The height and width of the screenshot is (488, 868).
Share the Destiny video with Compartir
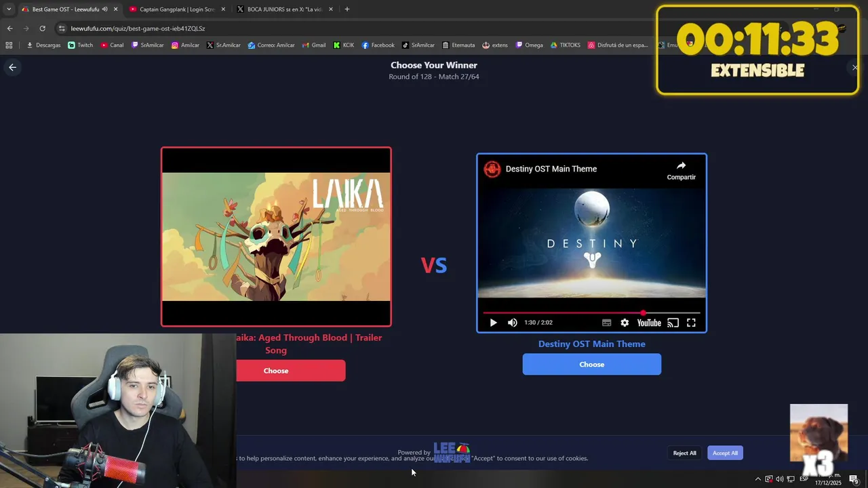pos(681,170)
